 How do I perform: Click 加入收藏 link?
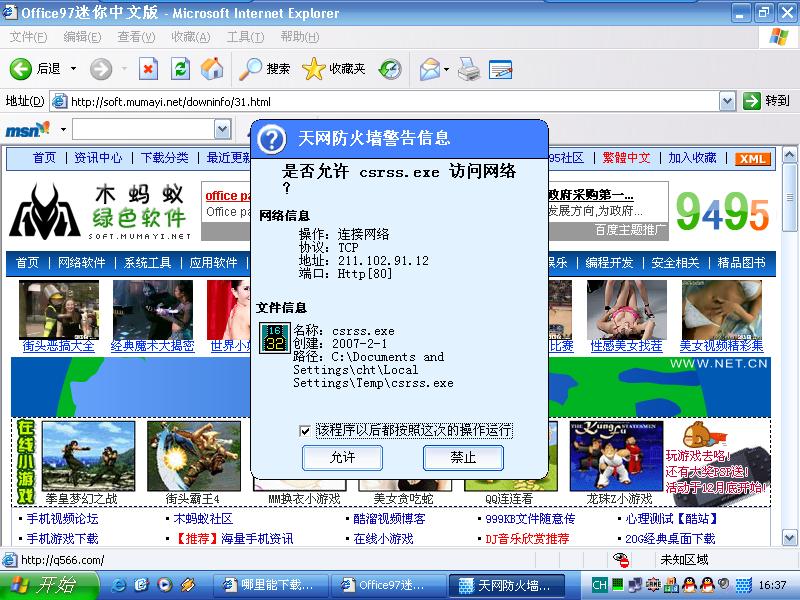coord(692,158)
